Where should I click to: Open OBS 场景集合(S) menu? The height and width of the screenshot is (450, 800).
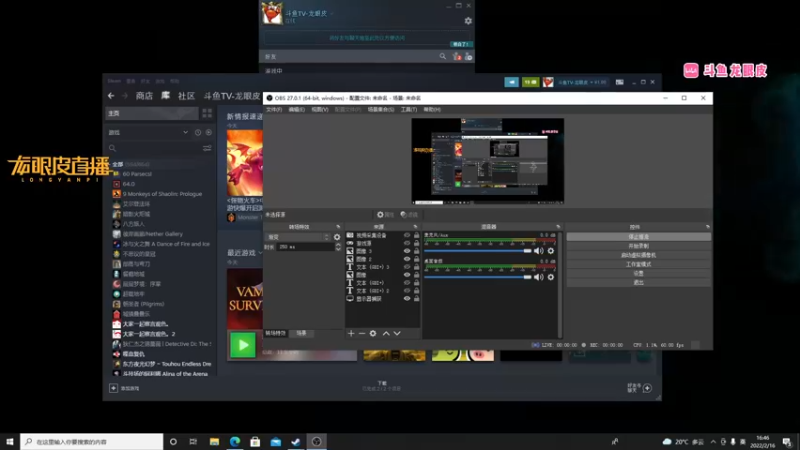point(381,110)
